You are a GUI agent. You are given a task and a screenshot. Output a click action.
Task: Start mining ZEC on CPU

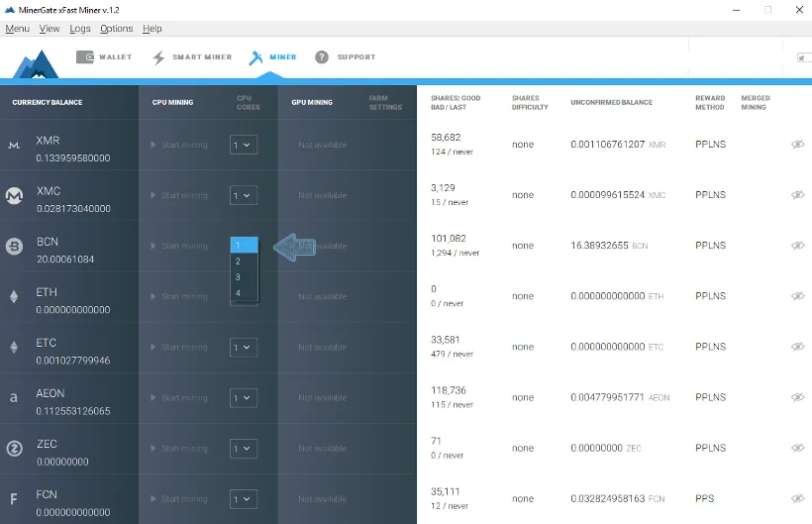[x=179, y=449]
